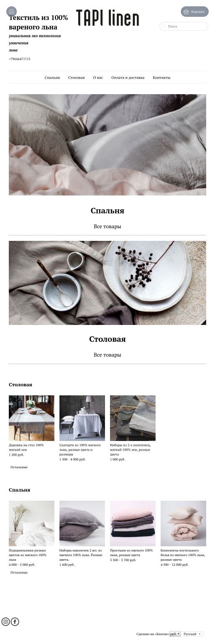Click the search magnifier icon

pos(164,26)
